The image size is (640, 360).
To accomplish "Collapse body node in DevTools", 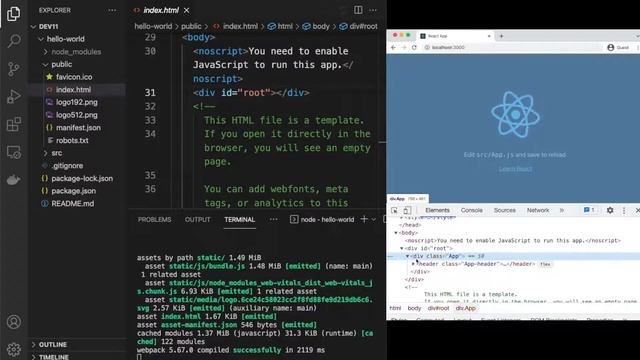I will point(396,233).
